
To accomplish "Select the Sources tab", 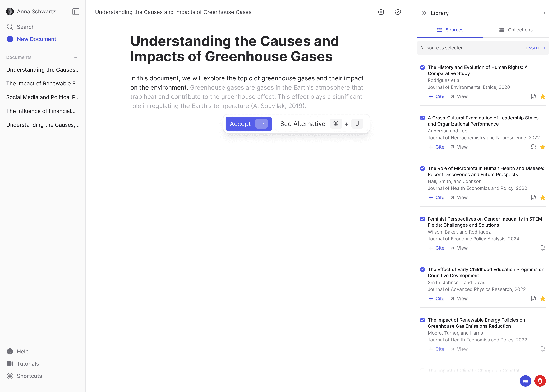I will pyautogui.click(x=450, y=30).
